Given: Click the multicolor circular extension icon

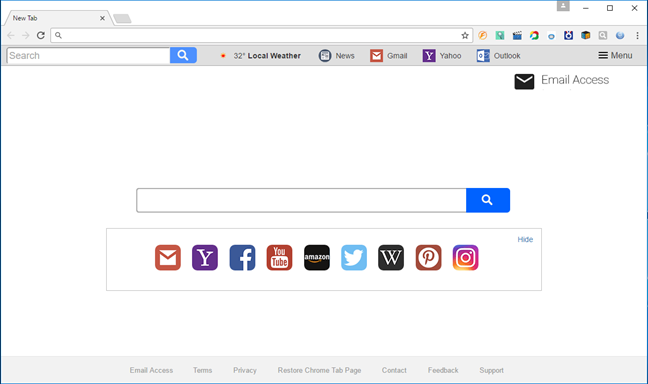Looking at the screenshot, I should (x=534, y=36).
